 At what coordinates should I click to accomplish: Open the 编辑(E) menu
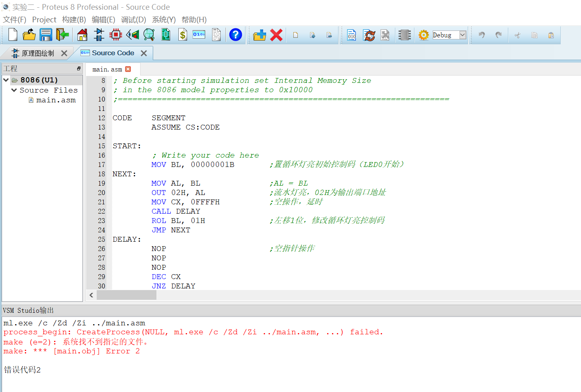click(104, 19)
